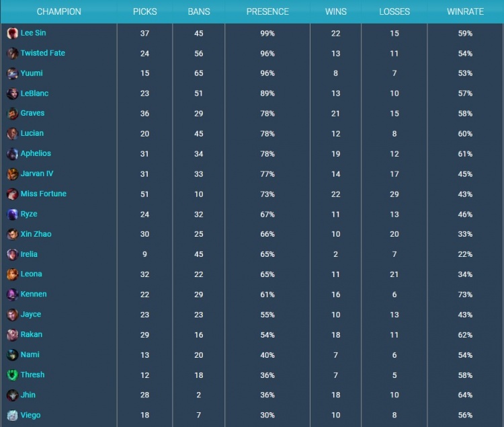This screenshot has width=504, height=427.
Task: Open the Twisted Fate champion link
Action: (42, 53)
